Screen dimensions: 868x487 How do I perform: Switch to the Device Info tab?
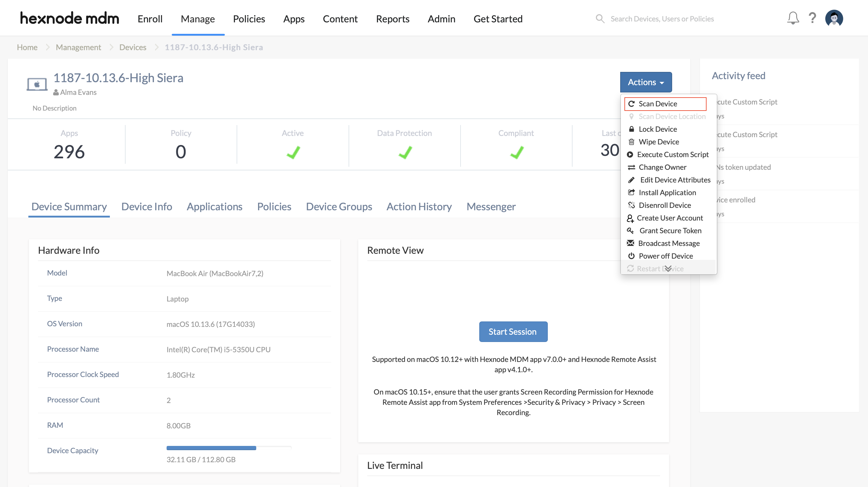pos(147,206)
